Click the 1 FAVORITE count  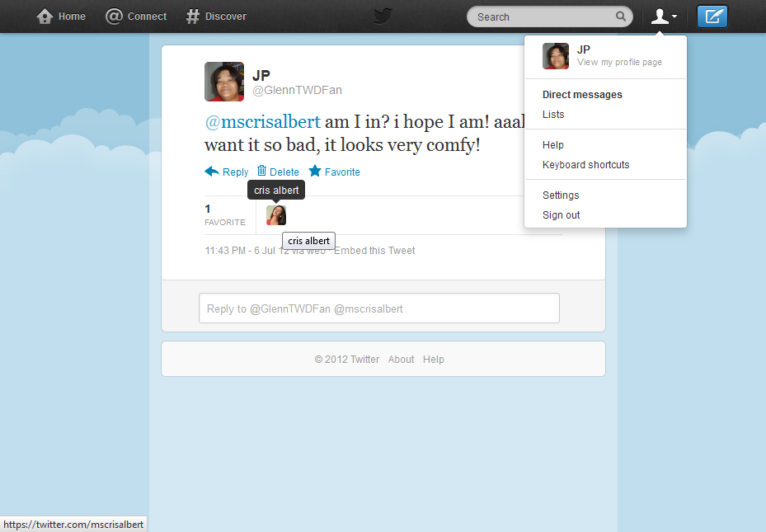[225, 215]
